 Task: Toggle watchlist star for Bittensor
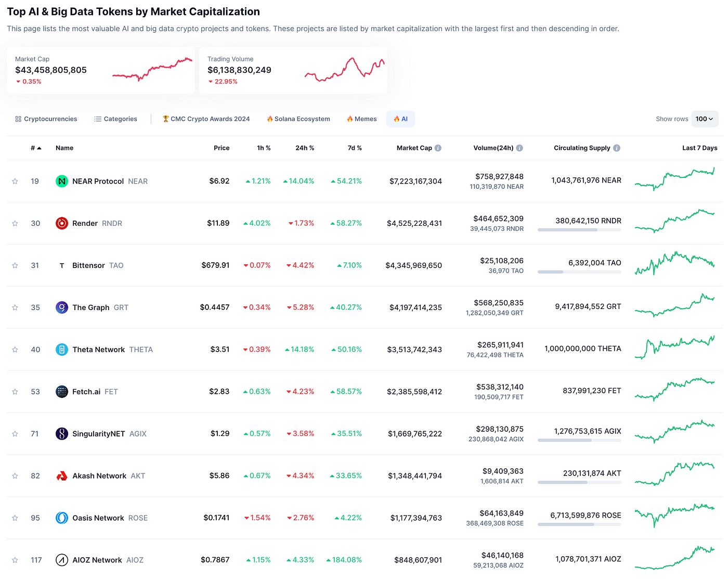tap(15, 266)
